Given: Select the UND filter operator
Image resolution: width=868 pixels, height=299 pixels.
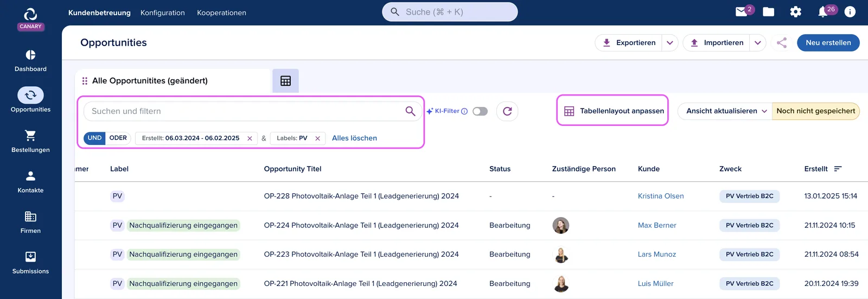Looking at the screenshot, I should (x=94, y=138).
